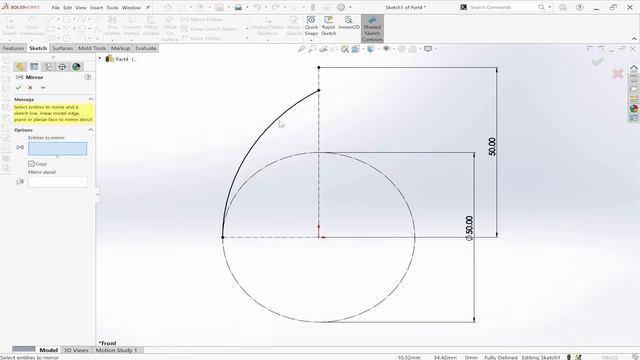
Task: Switch to the Motion Study 1 tab
Action: tap(117, 350)
